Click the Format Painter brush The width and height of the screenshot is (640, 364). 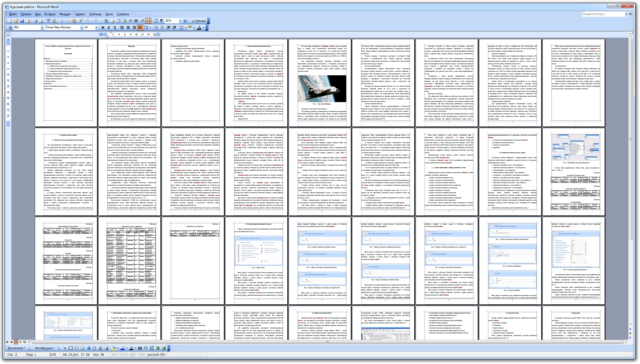tap(80, 21)
